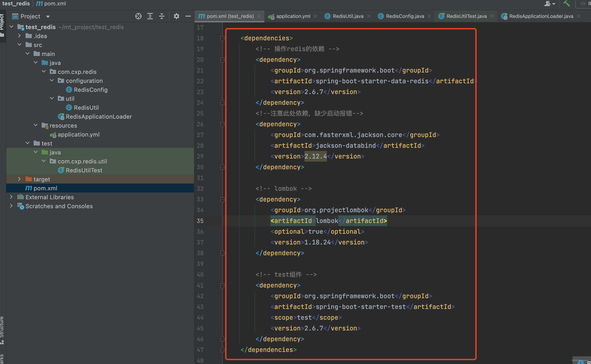Screen dimensions: 591x364
Task: Click fold end marker at line 38
Action: point(222,253)
